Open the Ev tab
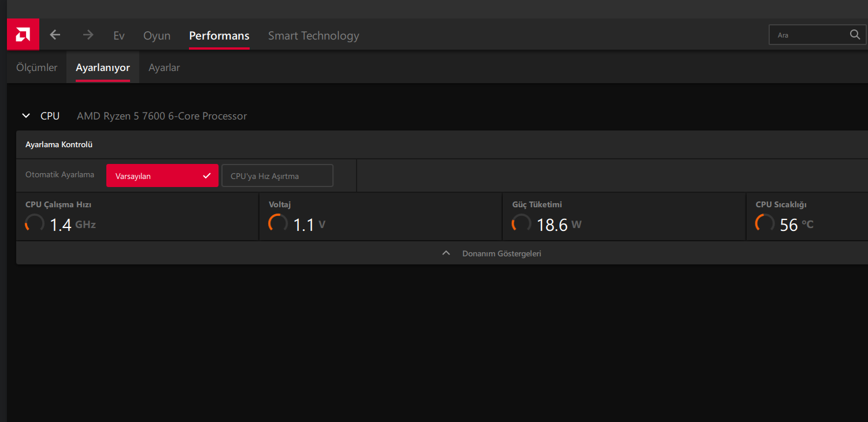This screenshot has height=422, width=868. pyautogui.click(x=119, y=35)
